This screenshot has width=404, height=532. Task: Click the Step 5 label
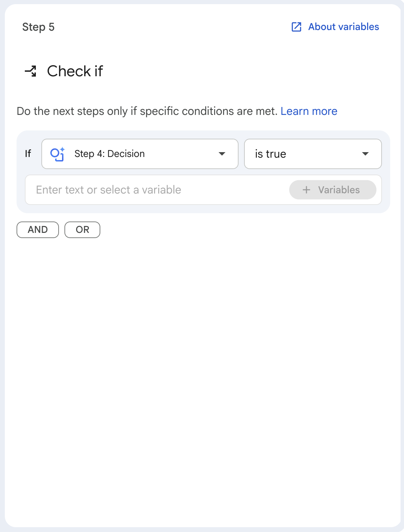coord(38,27)
